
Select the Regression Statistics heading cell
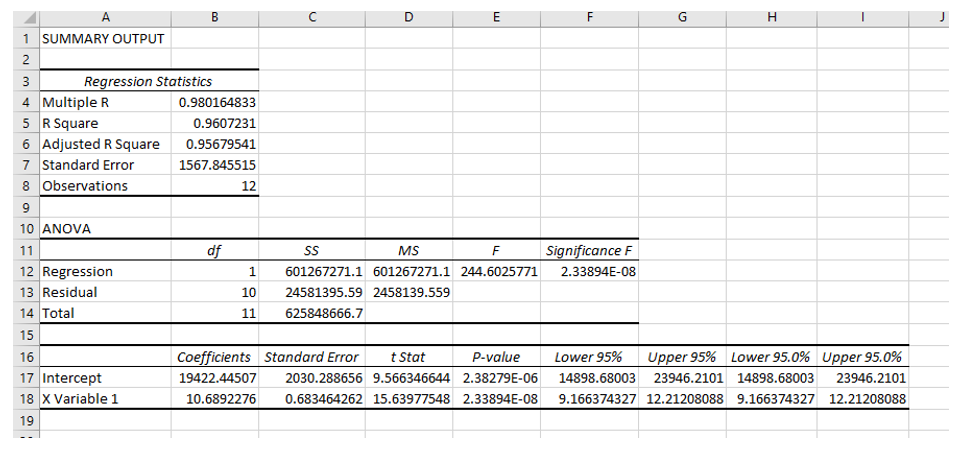coord(148,81)
